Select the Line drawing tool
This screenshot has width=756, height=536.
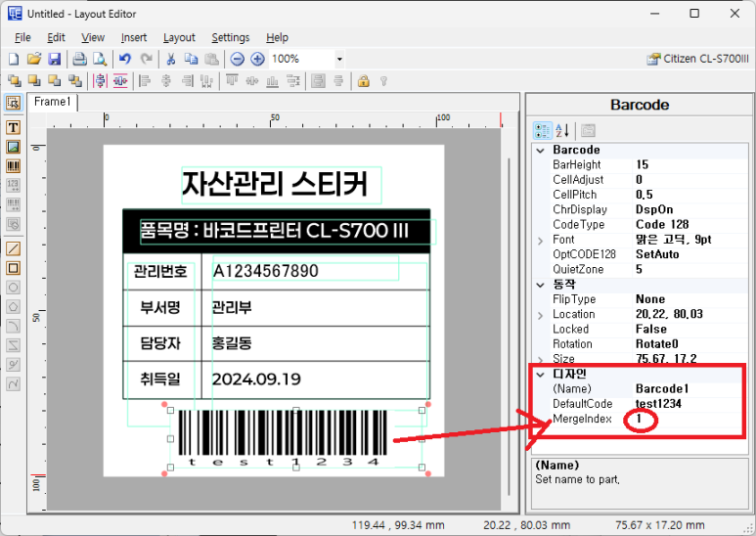click(13, 248)
